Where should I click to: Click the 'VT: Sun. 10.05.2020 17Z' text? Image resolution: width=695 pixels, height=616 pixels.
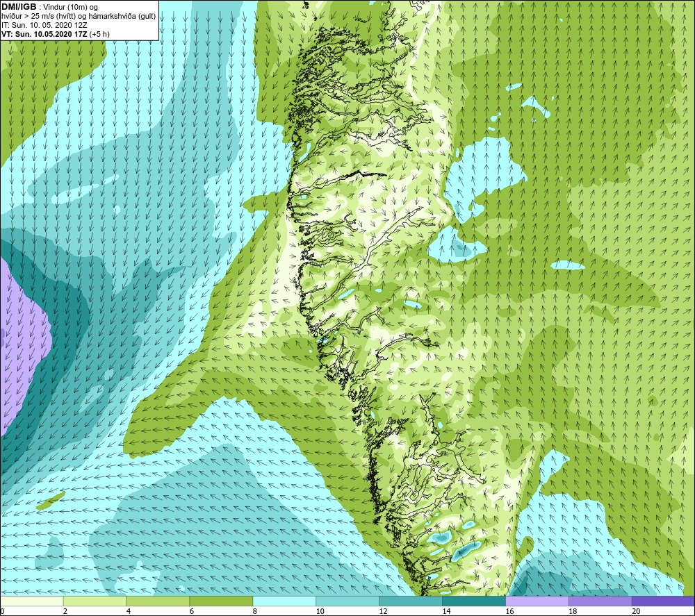coord(44,34)
